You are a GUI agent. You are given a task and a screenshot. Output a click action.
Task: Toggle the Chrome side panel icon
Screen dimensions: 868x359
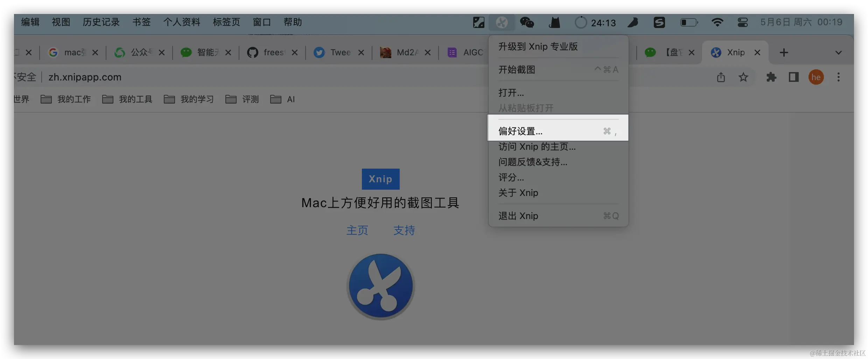[793, 77]
